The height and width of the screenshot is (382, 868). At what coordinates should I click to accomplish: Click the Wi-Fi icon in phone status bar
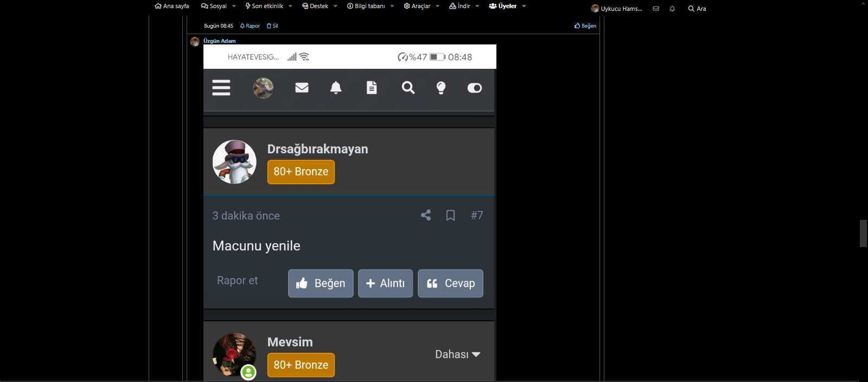[304, 57]
